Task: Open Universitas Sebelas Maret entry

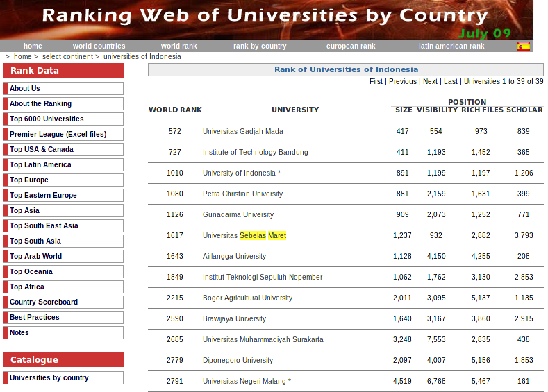Action: [x=244, y=236]
